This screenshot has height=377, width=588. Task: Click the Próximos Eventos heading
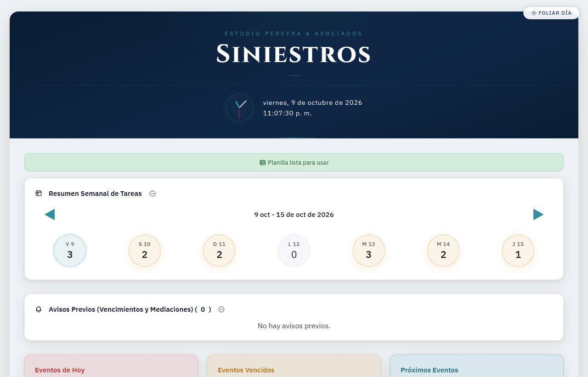(429, 370)
